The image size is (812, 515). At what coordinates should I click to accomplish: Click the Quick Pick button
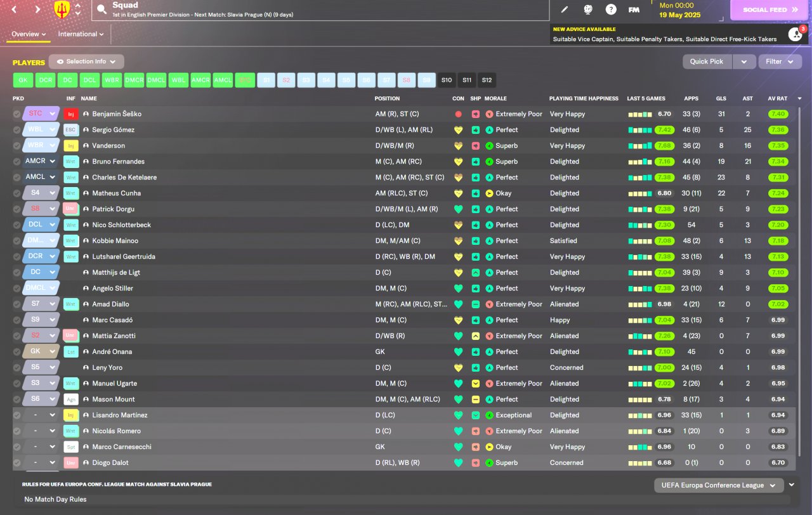click(x=707, y=62)
